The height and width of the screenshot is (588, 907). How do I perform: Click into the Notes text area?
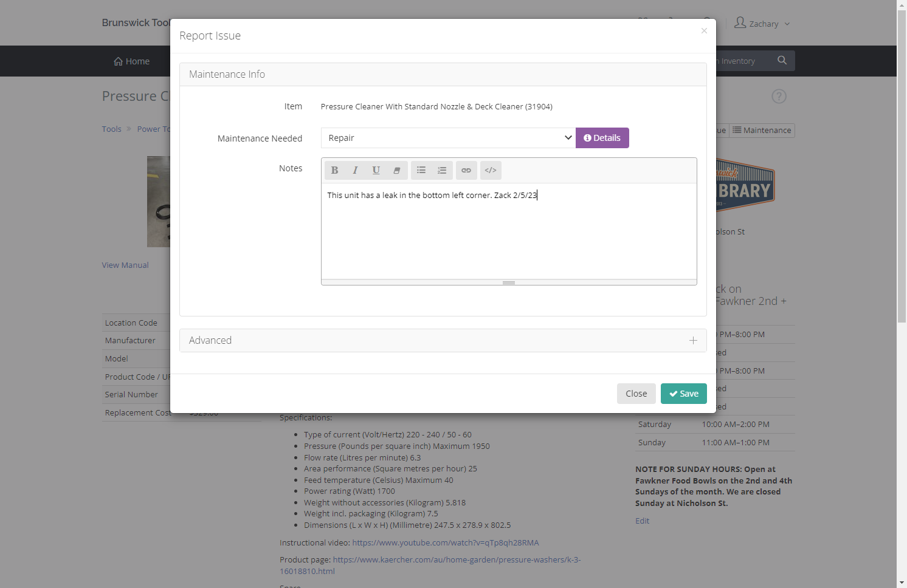[x=509, y=231]
